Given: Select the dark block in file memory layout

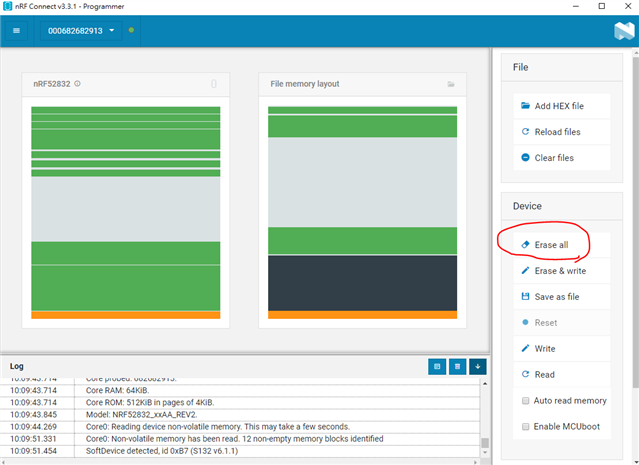Looking at the screenshot, I should pyautogui.click(x=362, y=283).
